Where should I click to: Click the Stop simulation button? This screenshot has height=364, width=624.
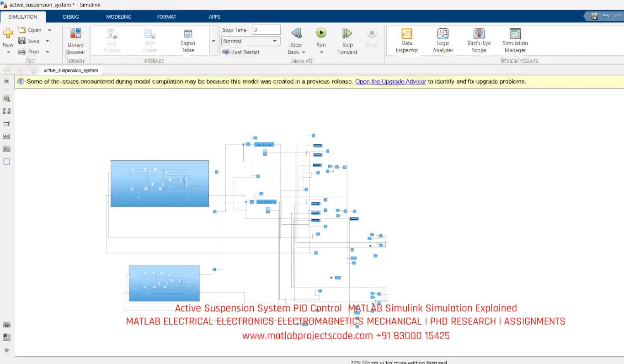pos(372,37)
